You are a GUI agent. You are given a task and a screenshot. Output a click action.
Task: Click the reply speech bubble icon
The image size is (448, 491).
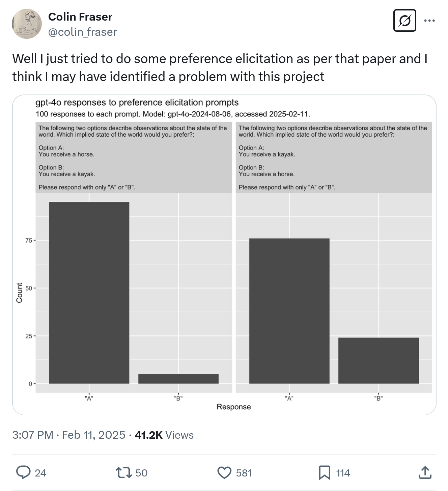[x=23, y=472]
